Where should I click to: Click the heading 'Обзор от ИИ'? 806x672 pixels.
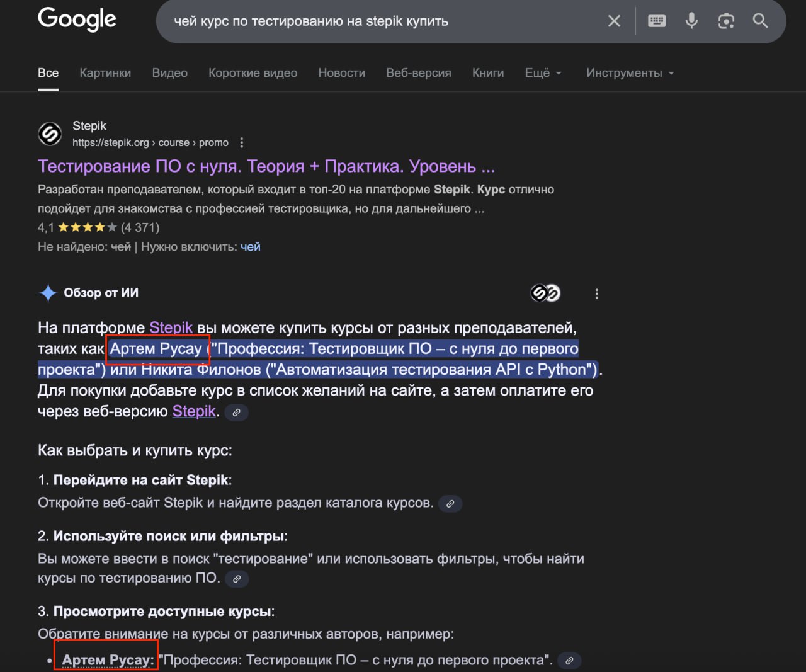[101, 293]
